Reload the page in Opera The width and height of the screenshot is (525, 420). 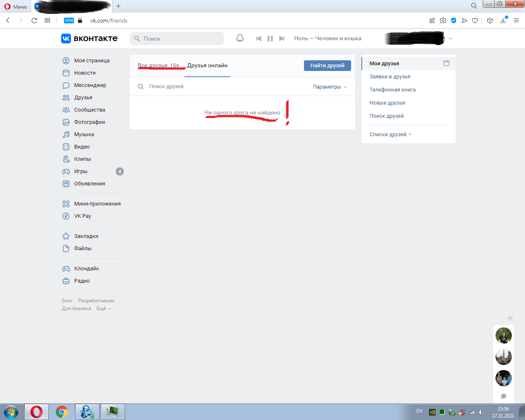pos(34,21)
